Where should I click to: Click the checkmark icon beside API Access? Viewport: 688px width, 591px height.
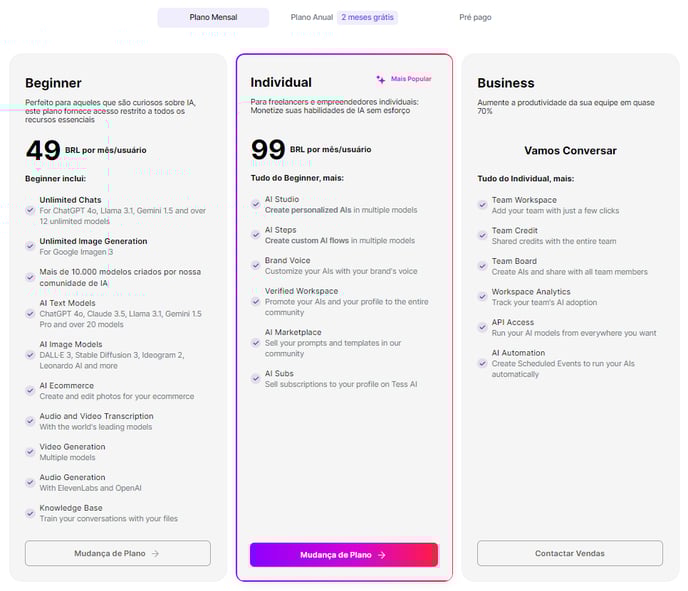point(482,327)
